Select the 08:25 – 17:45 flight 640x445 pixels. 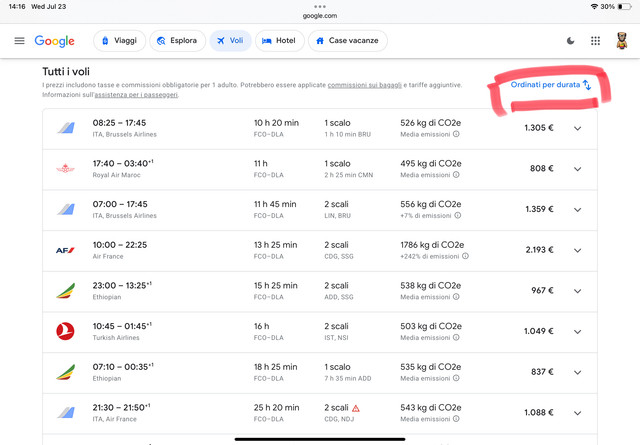coord(320,129)
